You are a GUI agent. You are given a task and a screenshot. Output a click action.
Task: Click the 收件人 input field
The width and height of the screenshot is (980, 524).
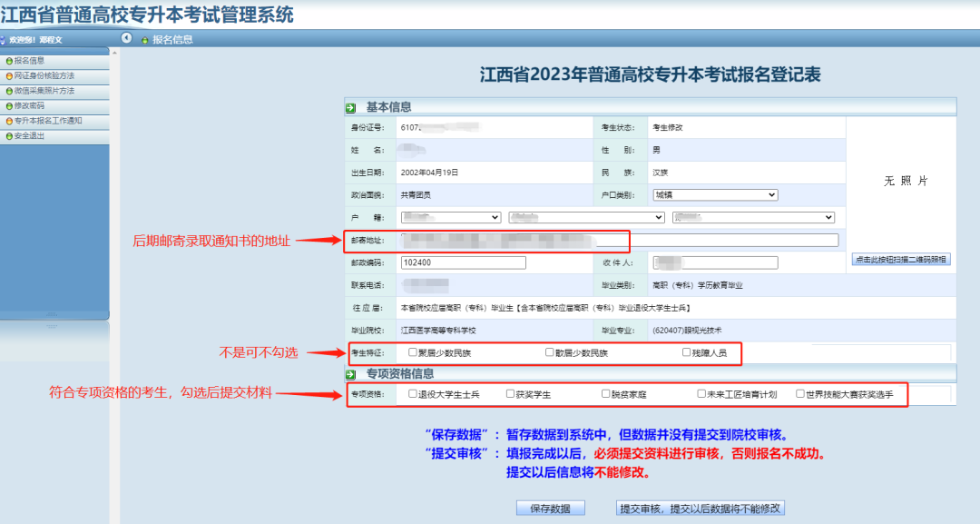715,262
